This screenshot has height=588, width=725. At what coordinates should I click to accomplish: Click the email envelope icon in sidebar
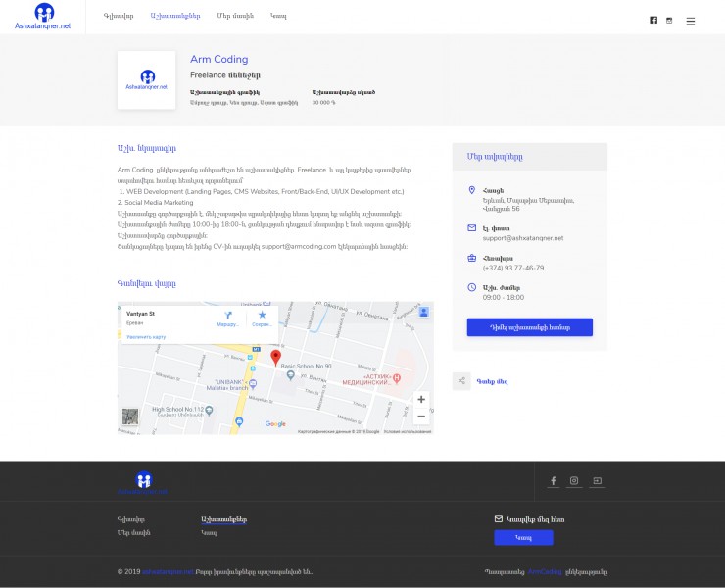pos(471,228)
